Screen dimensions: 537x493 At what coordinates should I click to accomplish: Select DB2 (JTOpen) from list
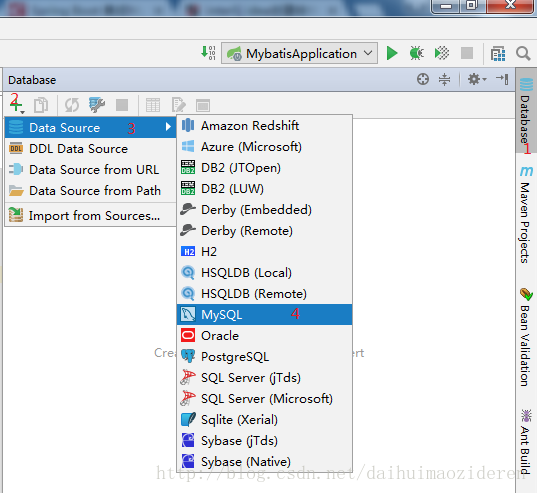(x=264, y=168)
